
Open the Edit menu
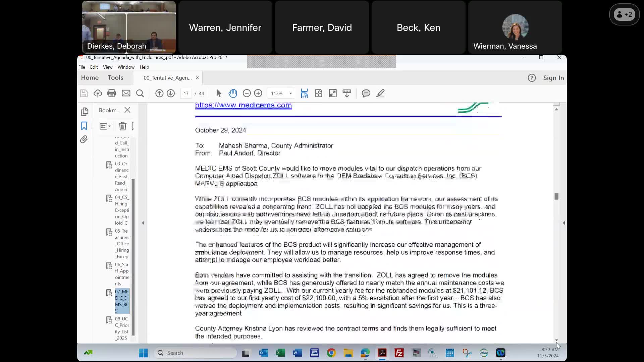(x=94, y=67)
